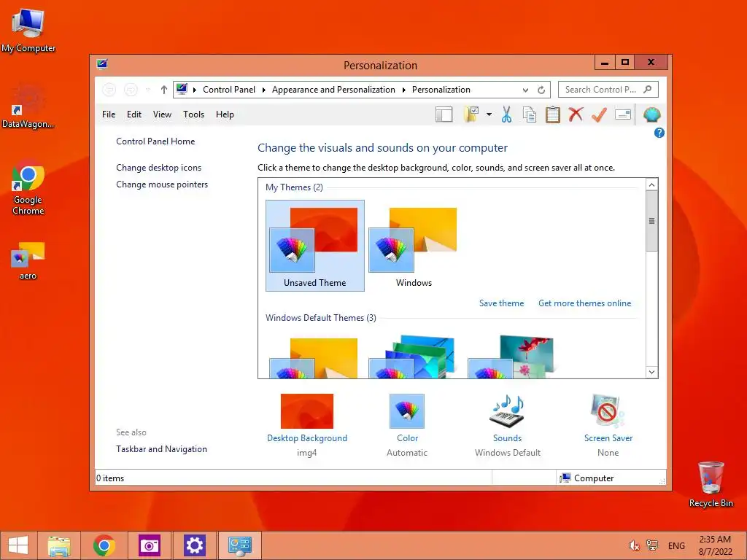The image size is (747, 560).
Task: Expand the folder options dropdown arrow
Action: click(489, 114)
